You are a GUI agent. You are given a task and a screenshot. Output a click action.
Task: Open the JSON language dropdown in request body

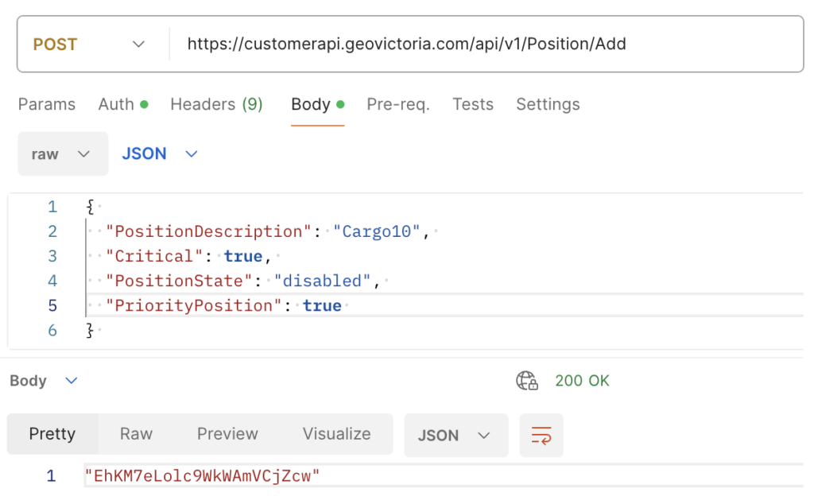coord(159,154)
